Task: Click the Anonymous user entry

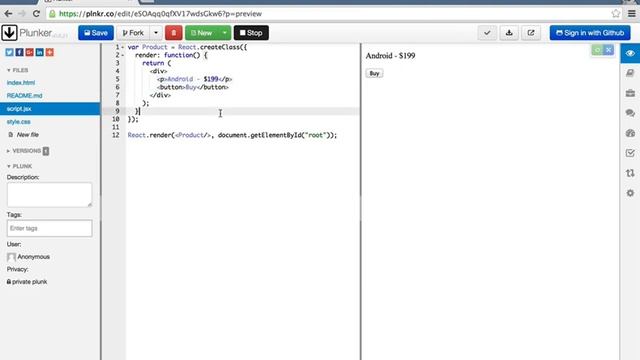Action: point(28,257)
